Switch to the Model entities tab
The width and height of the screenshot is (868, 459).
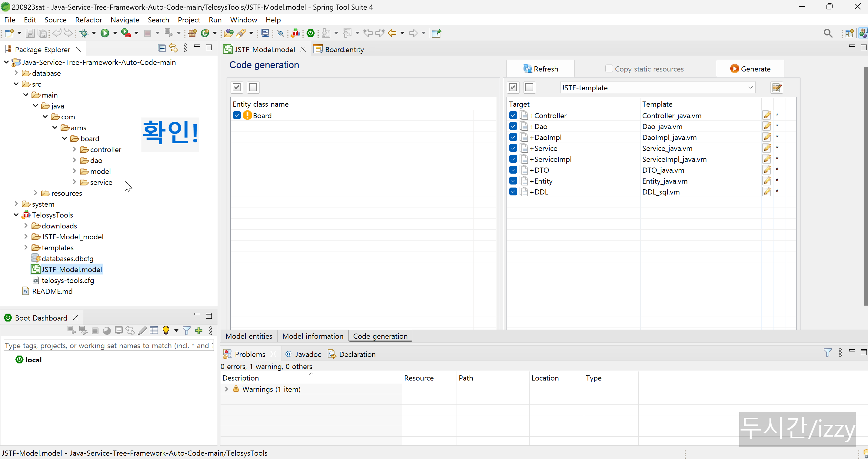coord(249,336)
